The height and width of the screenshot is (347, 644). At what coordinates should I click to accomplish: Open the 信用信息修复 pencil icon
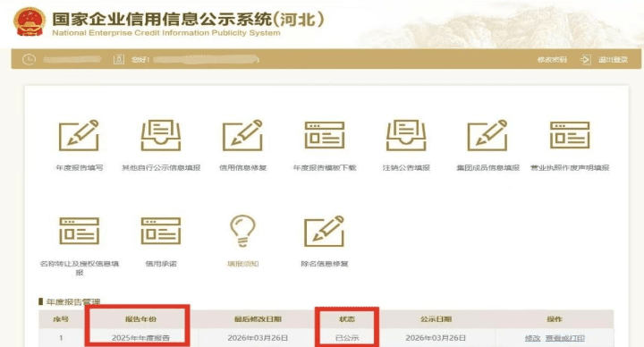click(x=242, y=136)
